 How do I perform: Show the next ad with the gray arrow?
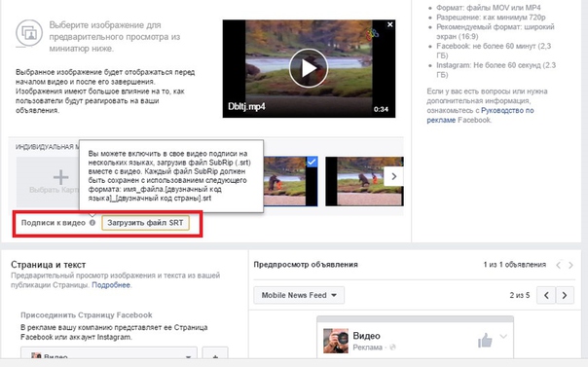570,265
